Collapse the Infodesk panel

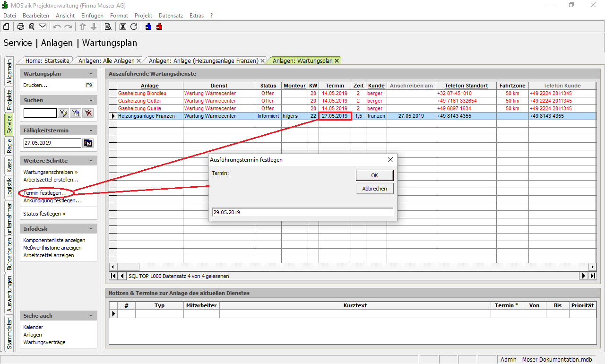[91, 229]
